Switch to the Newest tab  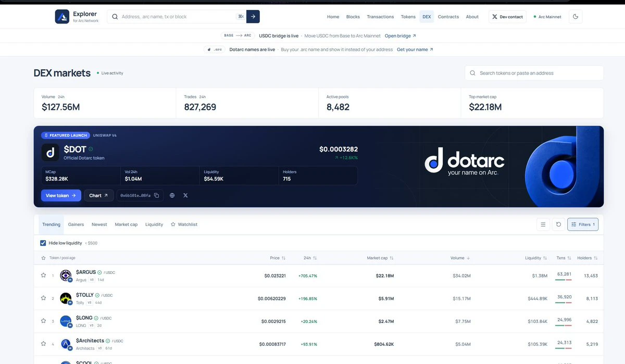click(x=99, y=224)
